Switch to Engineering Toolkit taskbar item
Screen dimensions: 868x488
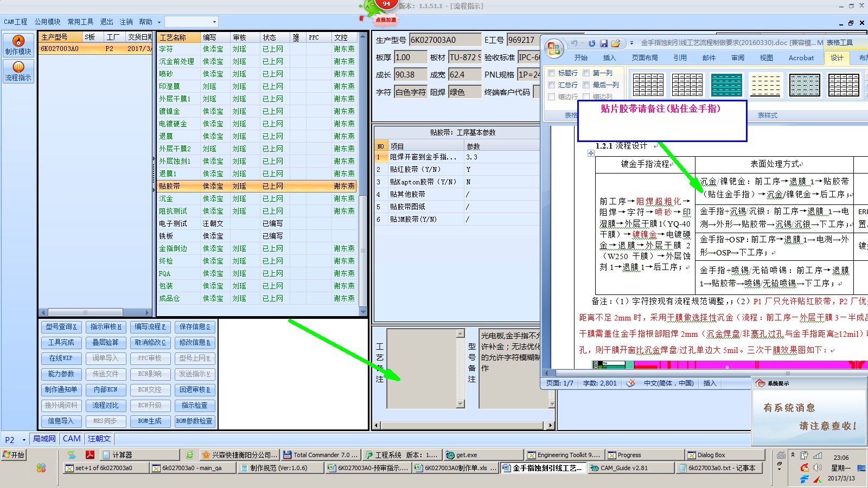pyautogui.click(x=564, y=455)
